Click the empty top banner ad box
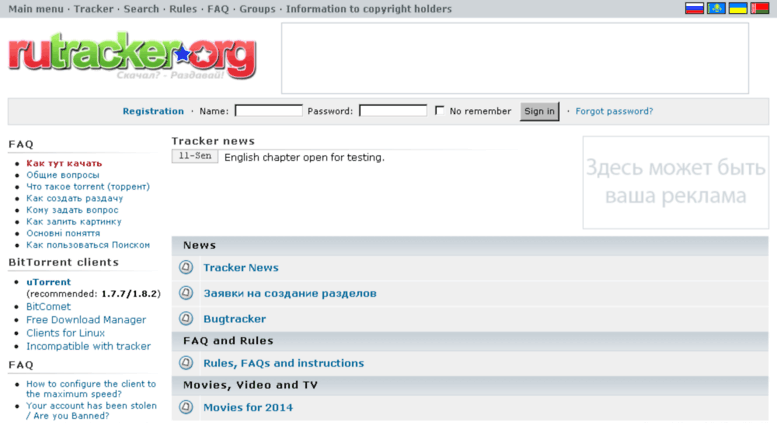777x423 pixels. tap(515, 58)
